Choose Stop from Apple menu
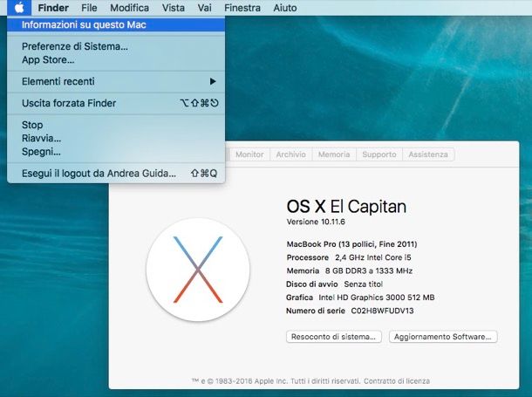The width and height of the screenshot is (532, 397). coord(116,125)
